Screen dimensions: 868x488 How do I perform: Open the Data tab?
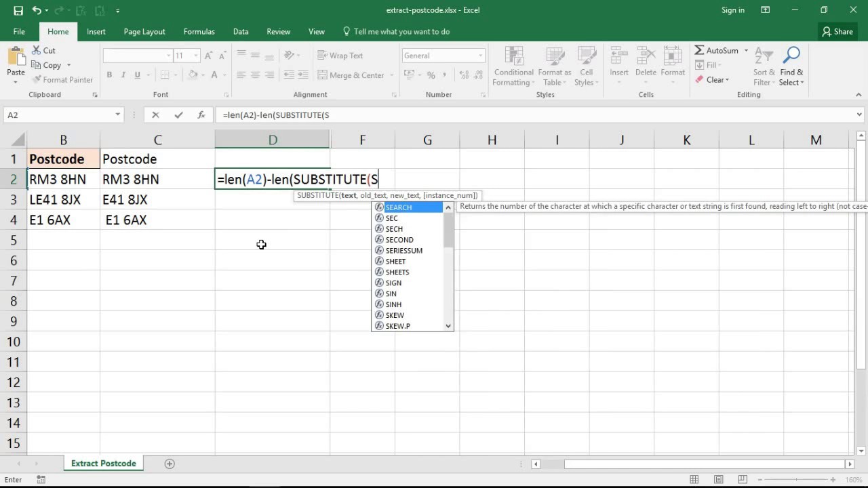241,32
